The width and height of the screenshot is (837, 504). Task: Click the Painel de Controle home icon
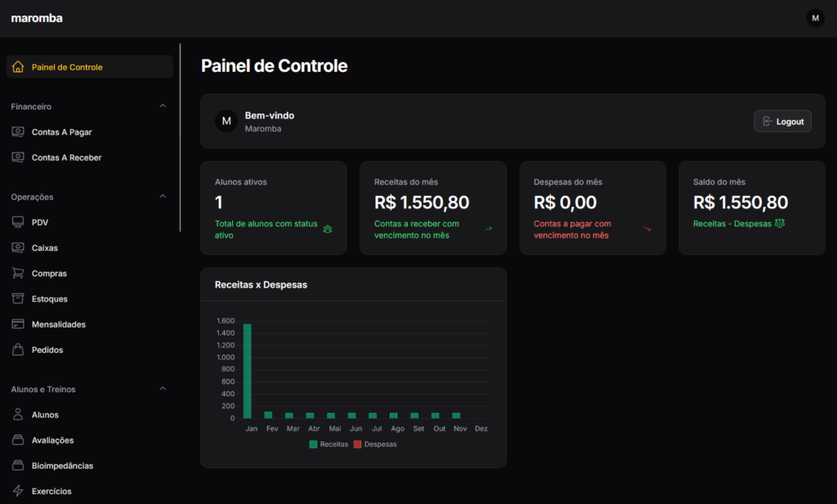pyautogui.click(x=18, y=67)
